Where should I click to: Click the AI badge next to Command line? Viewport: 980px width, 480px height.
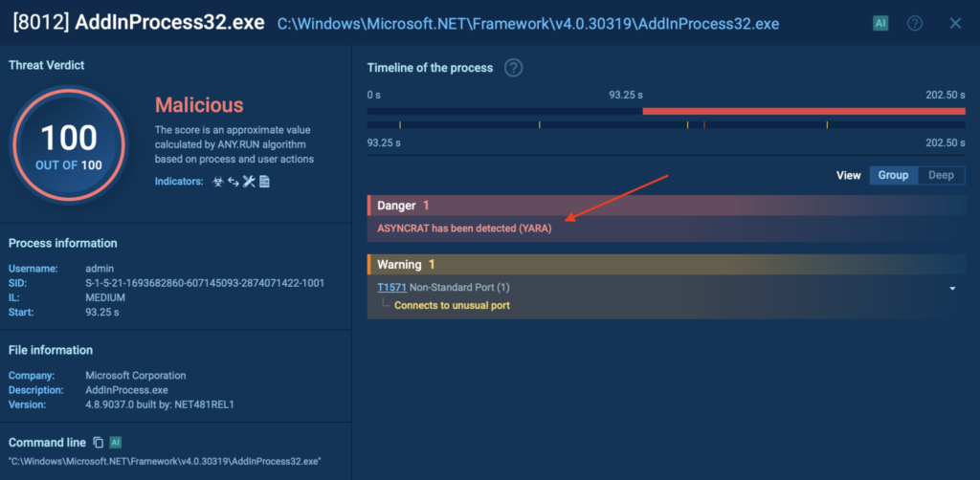pos(115,443)
